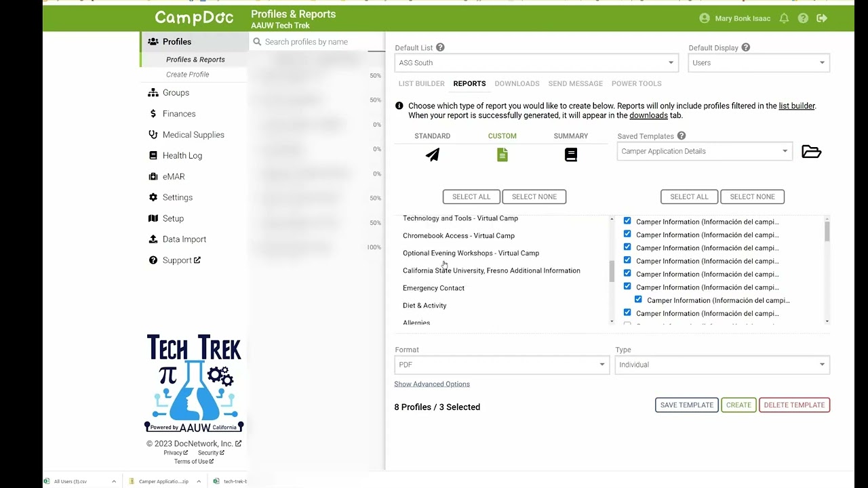This screenshot has width=868, height=488.
Task: Click the search magnifier icon
Action: pyautogui.click(x=257, y=42)
